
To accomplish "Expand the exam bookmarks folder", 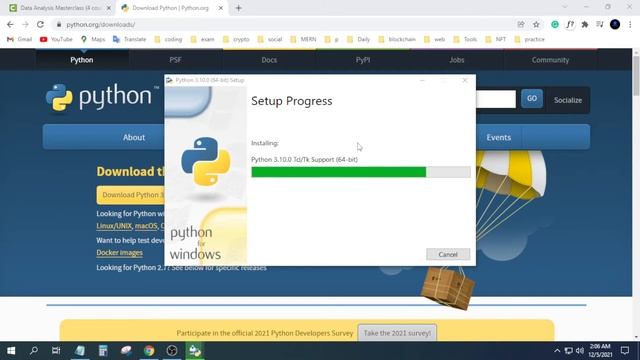I will pos(203,39).
